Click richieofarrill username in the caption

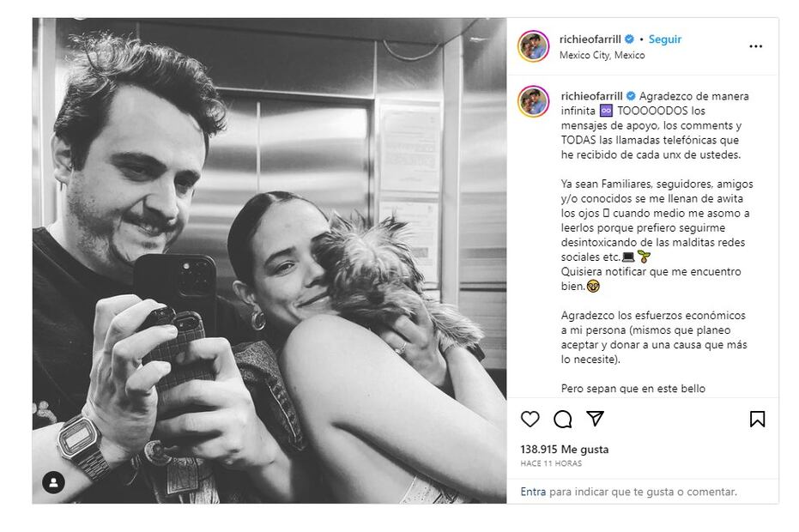(591, 95)
